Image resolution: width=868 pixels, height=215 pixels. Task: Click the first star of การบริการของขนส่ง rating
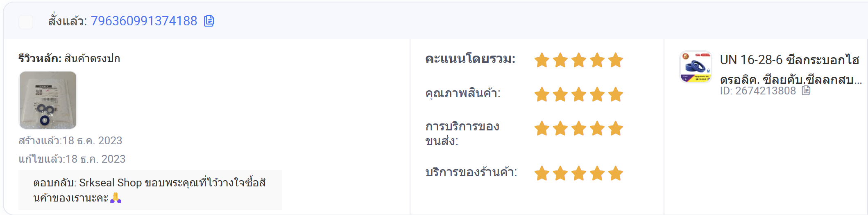click(542, 129)
